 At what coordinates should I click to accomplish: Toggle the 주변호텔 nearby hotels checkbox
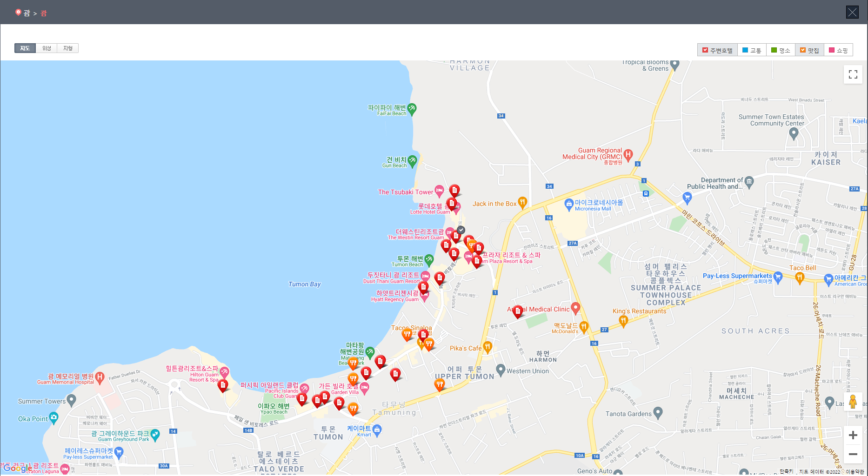pyautogui.click(x=717, y=50)
